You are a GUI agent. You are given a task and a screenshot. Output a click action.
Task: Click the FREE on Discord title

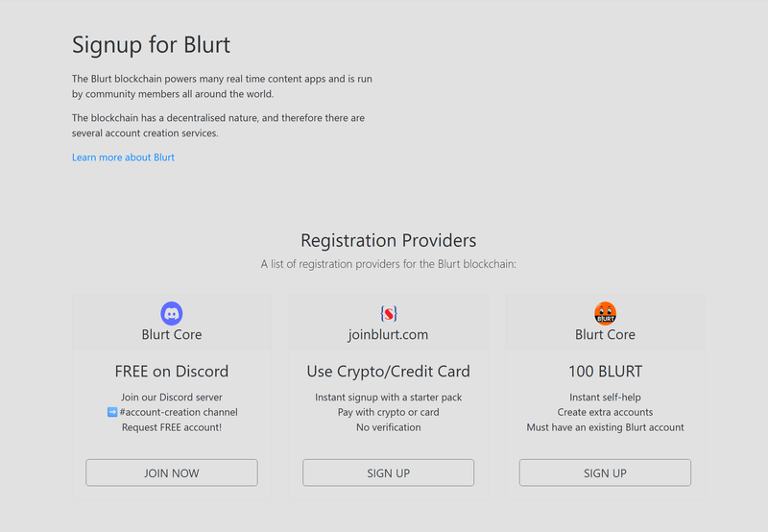click(172, 372)
